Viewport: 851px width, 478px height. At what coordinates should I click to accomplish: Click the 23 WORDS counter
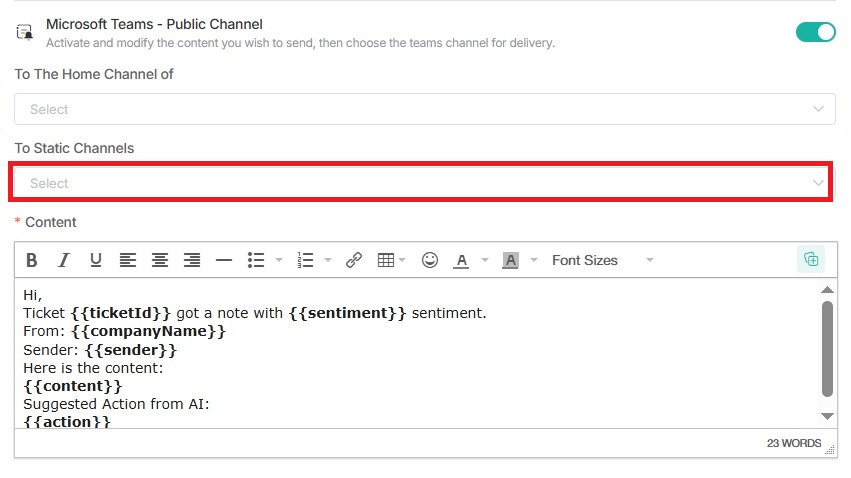(793, 443)
